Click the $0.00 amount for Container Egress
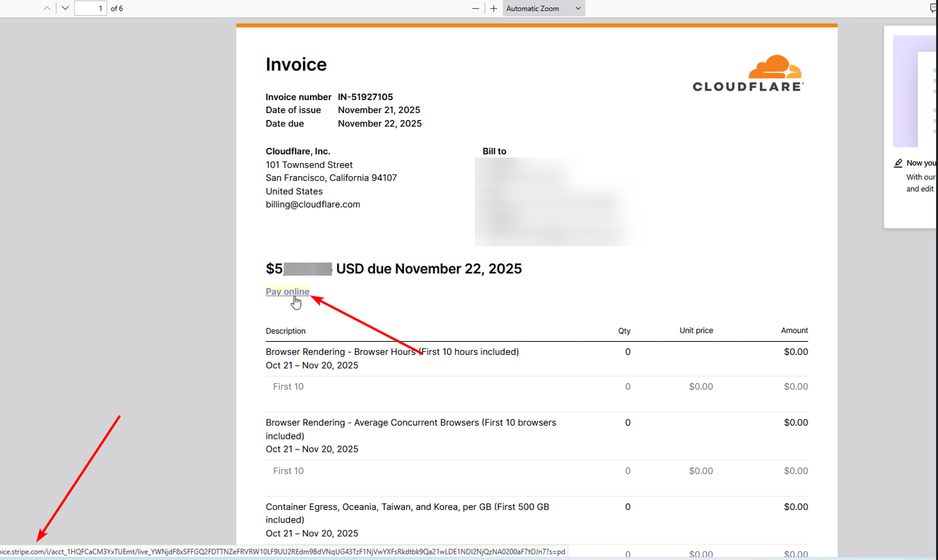The height and width of the screenshot is (560, 938). (x=796, y=507)
